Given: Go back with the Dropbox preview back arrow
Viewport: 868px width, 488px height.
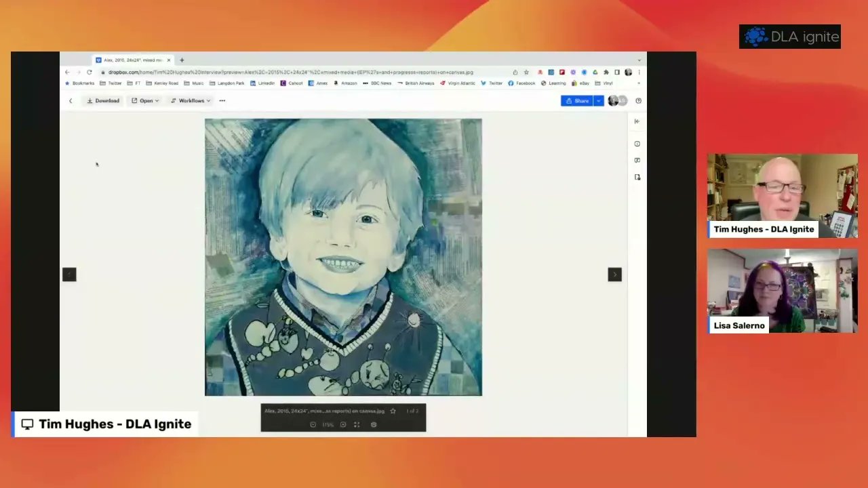Looking at the screenshot, I should point(71,101).
